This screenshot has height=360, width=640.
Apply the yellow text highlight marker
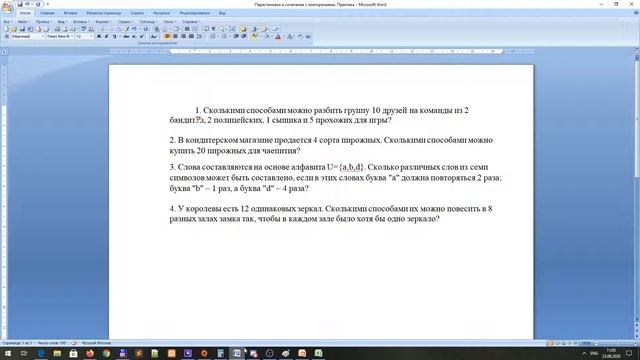(255, 36)
